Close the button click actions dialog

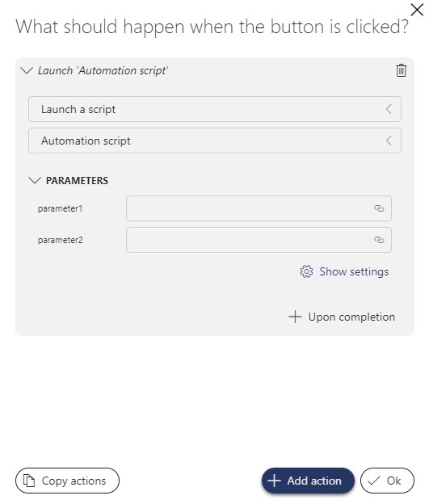(417, 10)
